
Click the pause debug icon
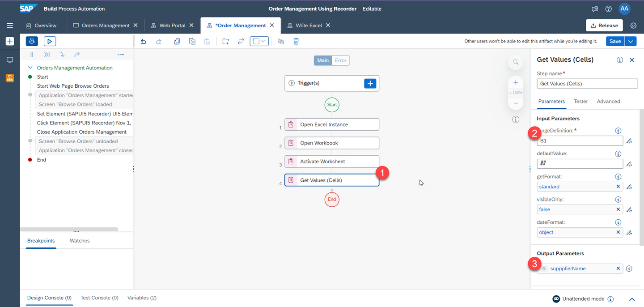point(32,55)
